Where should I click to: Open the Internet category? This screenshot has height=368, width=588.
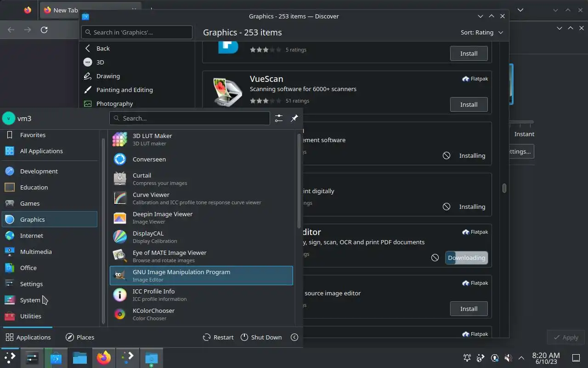pyautogui.click(x=50, y=236)
